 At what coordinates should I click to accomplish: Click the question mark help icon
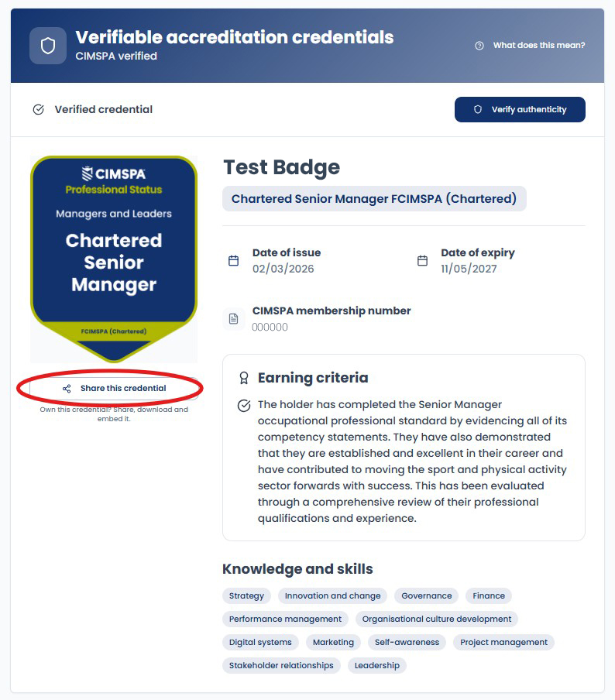click(x=479, y=46)
